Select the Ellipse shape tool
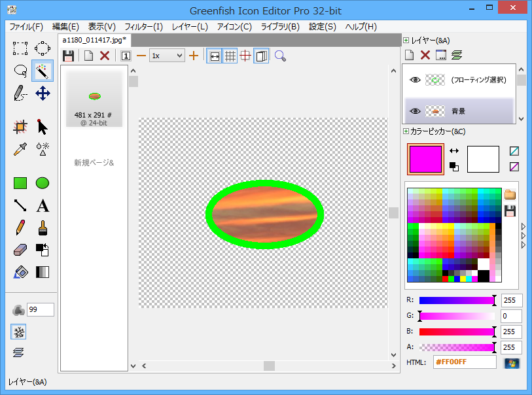Image resolution: width=532 pixels, height=395 pixels. (43, 183)
